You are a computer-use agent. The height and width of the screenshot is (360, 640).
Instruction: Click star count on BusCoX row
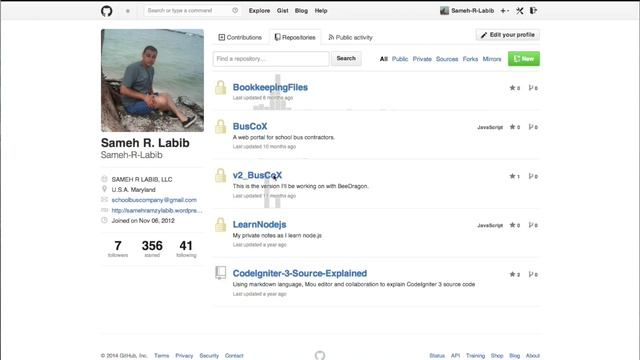pyautogui.click(x=515, y=127)
